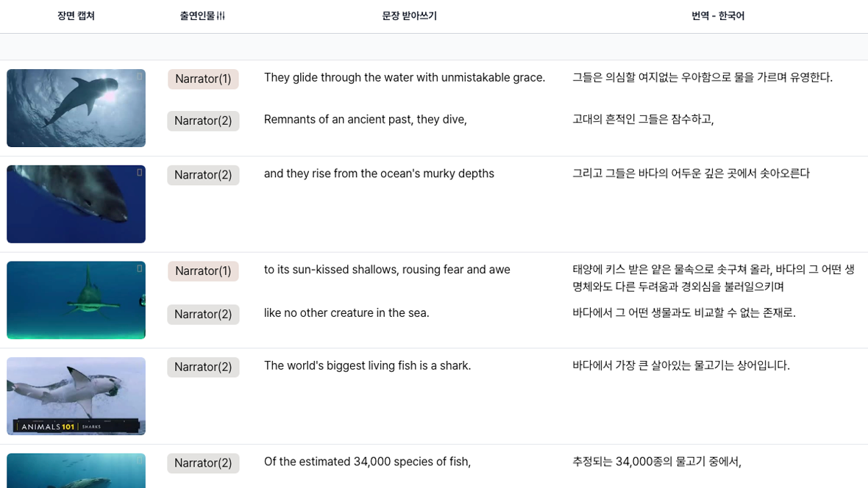Open the great white shark close-up thumbnail
The image size is (868, 488).
coord(76,204)
